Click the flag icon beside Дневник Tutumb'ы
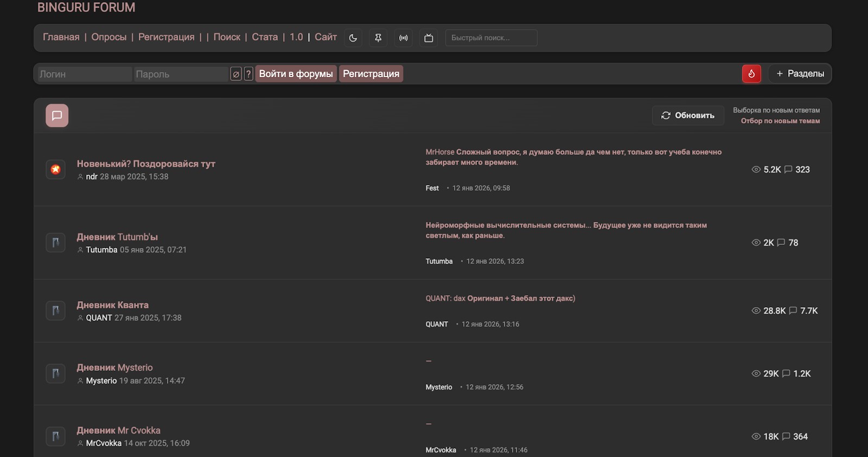This screenshot has width=868, height=457. 55,243
